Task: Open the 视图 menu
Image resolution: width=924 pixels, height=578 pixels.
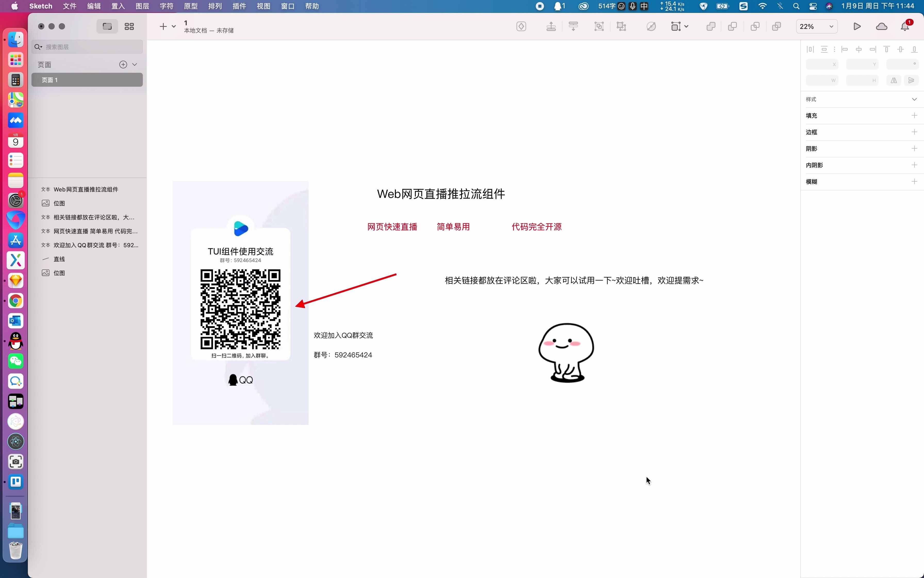Action: 263,6
